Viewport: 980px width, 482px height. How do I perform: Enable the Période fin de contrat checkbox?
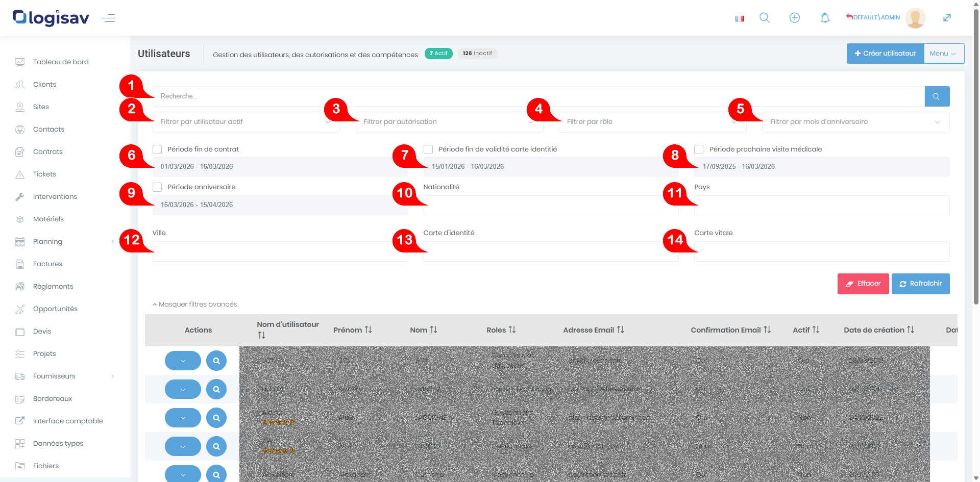pyautogui.click(x=157, y=149)
